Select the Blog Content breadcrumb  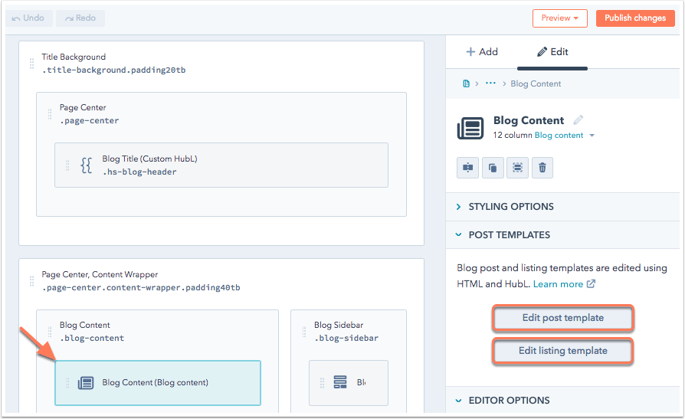pos(536,83)
